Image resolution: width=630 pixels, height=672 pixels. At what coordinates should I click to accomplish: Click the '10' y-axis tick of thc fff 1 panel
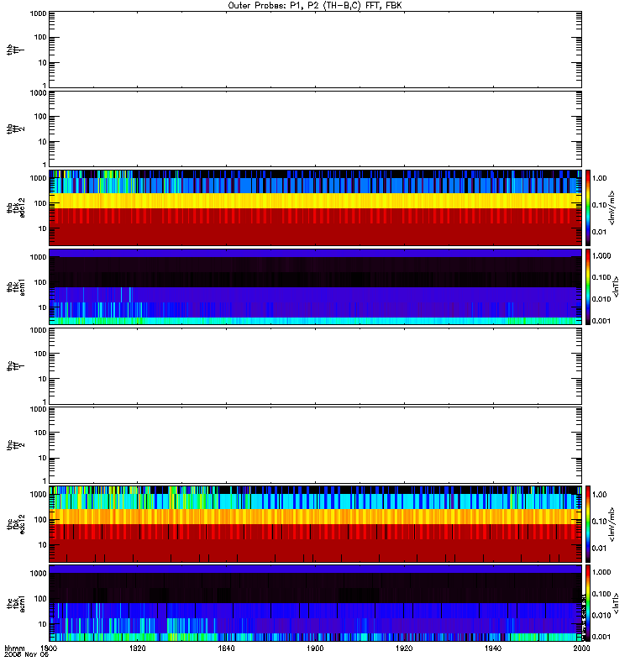43,379
